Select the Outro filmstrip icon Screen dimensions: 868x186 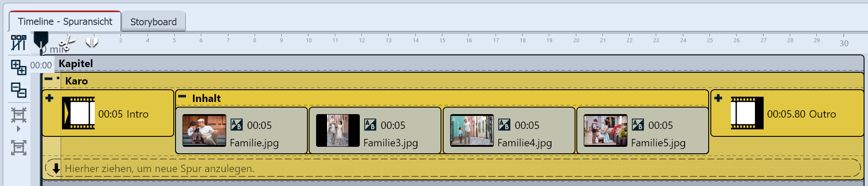tap(747, 113)
